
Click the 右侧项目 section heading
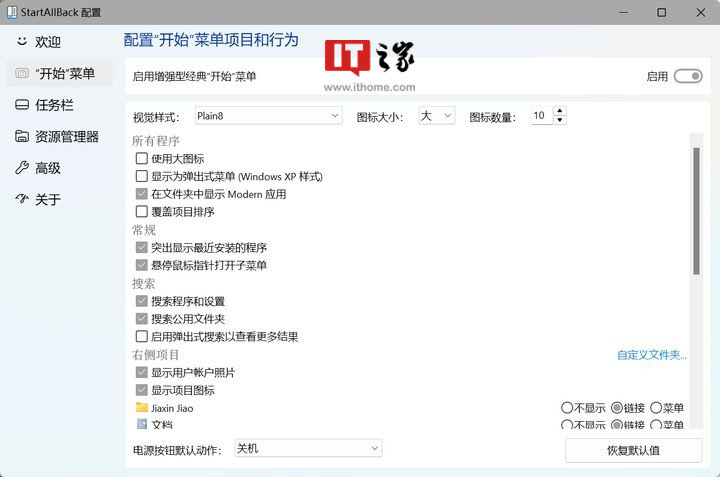[x=156, y=355]
